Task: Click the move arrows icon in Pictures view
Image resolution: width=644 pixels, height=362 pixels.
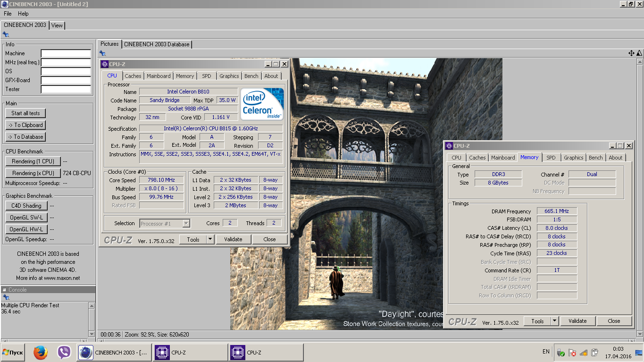Action: pyautogui.click(x=631, y=53)
